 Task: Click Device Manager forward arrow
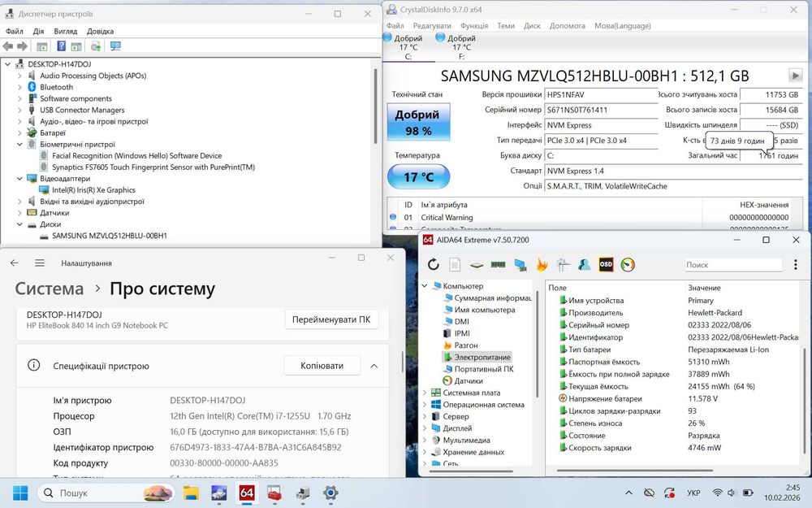(x=22, y=46)
